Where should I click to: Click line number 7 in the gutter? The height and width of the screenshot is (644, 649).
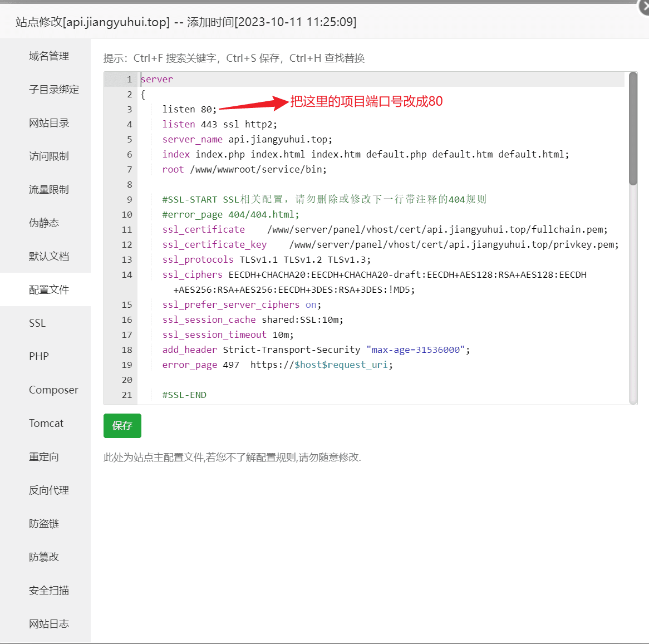point(129,170)
